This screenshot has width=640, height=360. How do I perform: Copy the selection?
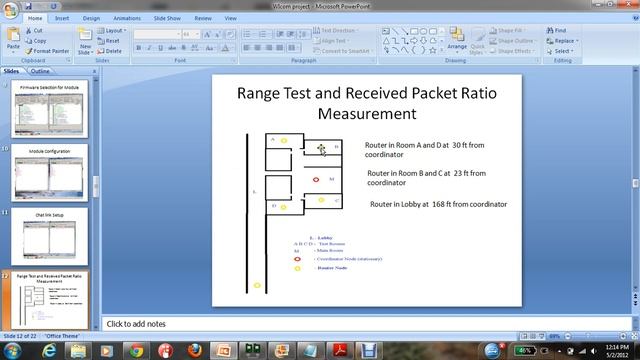click(x=36, y=41)
